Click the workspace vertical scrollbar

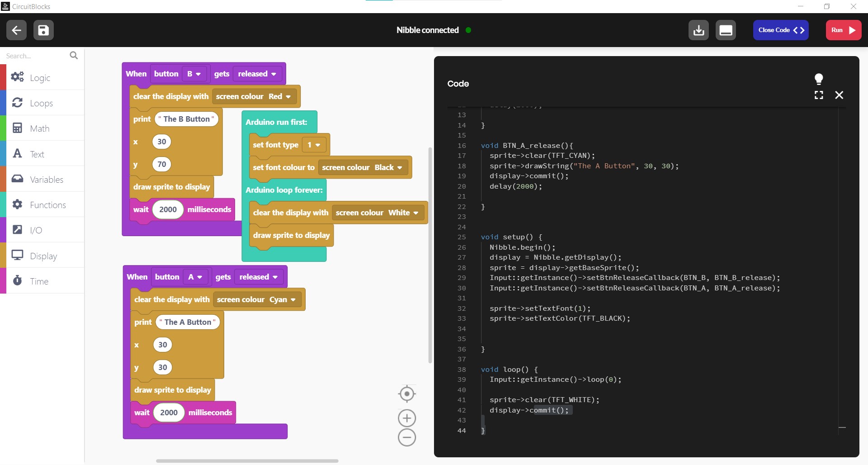[430, 255]
